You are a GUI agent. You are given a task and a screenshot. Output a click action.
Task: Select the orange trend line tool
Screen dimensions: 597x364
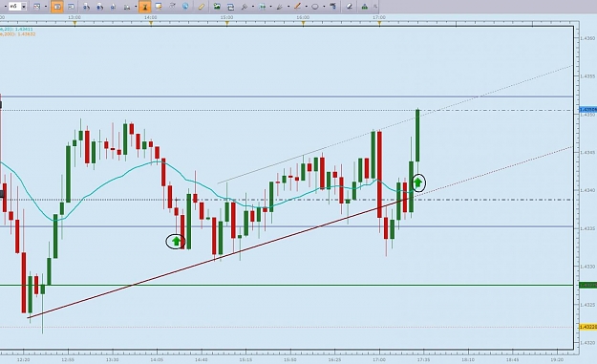(297, 6)
